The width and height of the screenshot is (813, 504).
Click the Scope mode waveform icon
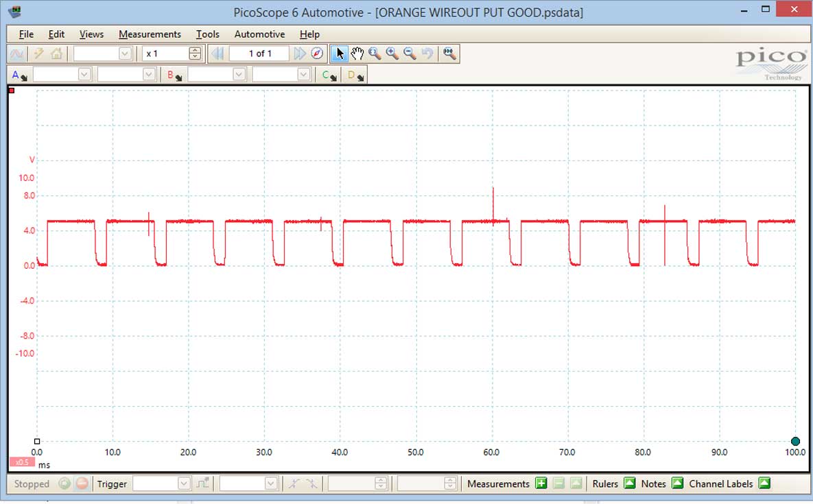(16, 53)
